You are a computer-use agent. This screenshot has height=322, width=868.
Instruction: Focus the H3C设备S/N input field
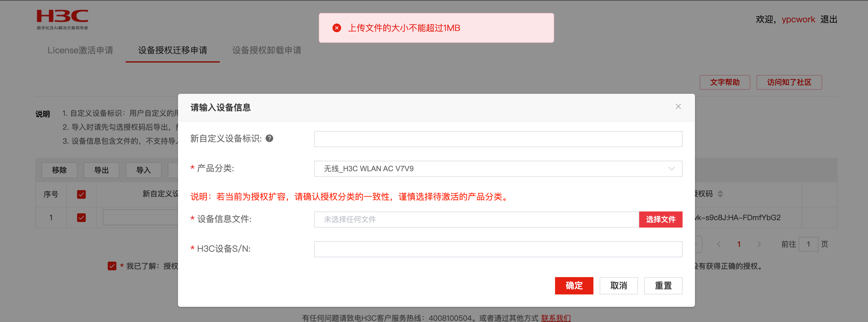tap(498, 249)
